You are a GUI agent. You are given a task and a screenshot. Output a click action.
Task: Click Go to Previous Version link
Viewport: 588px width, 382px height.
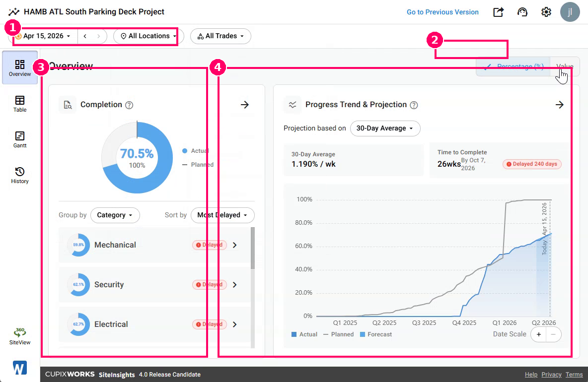click(x=442, y=12)
